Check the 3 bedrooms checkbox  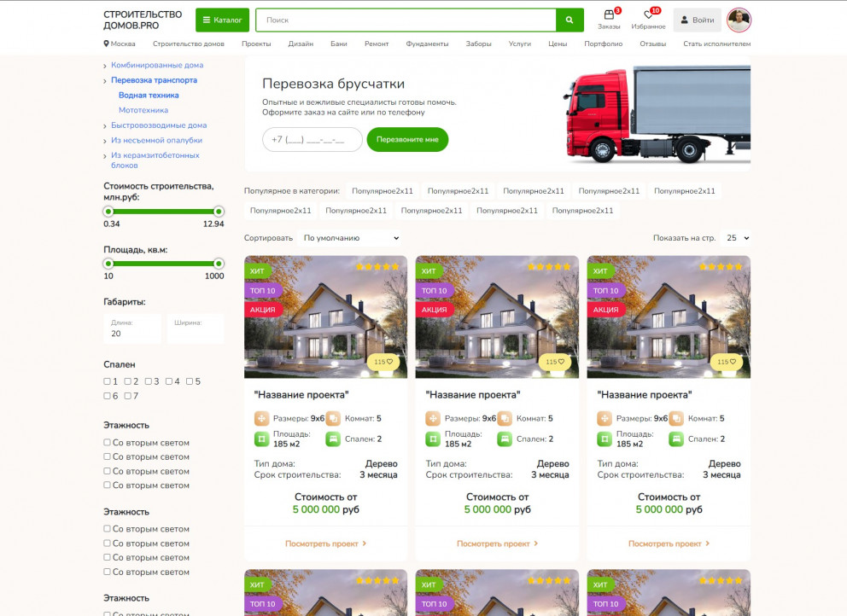click(149, 381)
